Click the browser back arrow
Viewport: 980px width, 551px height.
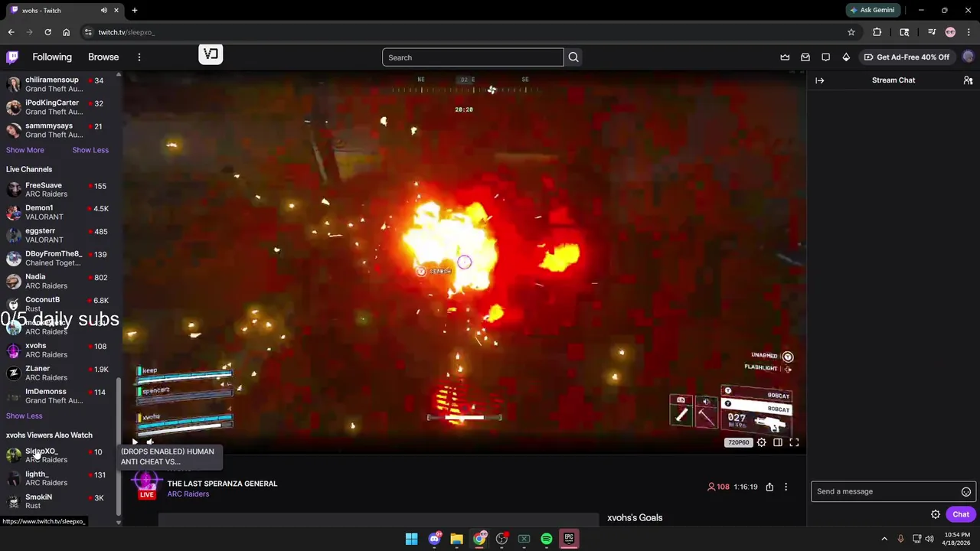click(x=11, y=32)
